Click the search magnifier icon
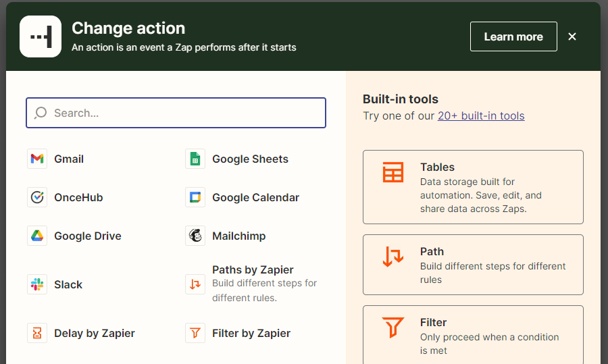The image size is (608, 364). click(41, 113)
